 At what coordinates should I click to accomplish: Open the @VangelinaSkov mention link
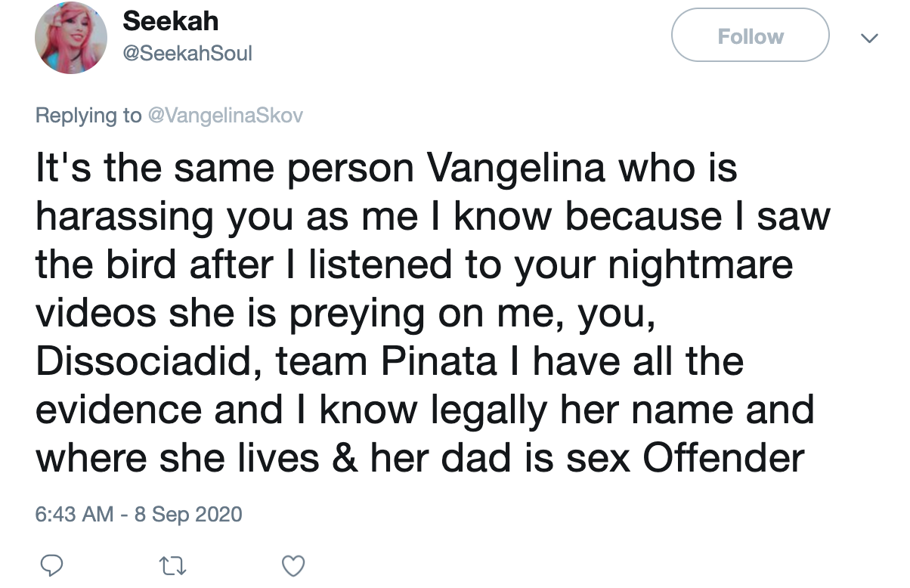point(224,116)
